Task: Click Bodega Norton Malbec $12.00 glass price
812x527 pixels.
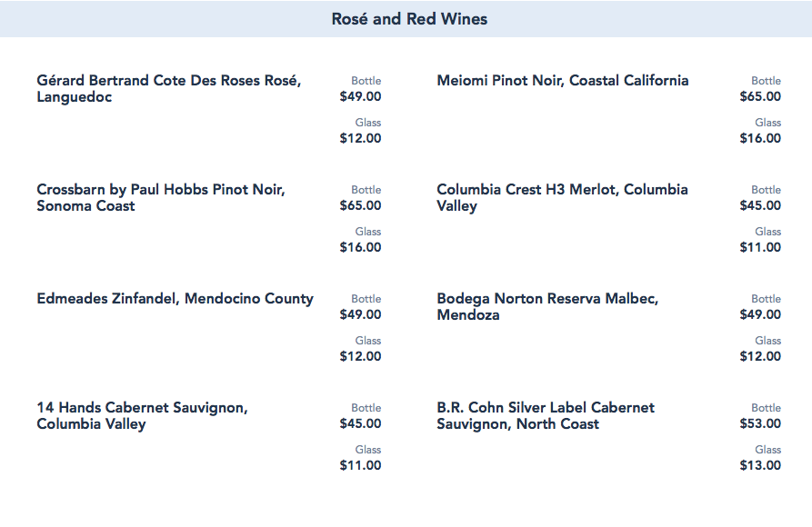Action: pyautogui.click(x=760, y=356)
